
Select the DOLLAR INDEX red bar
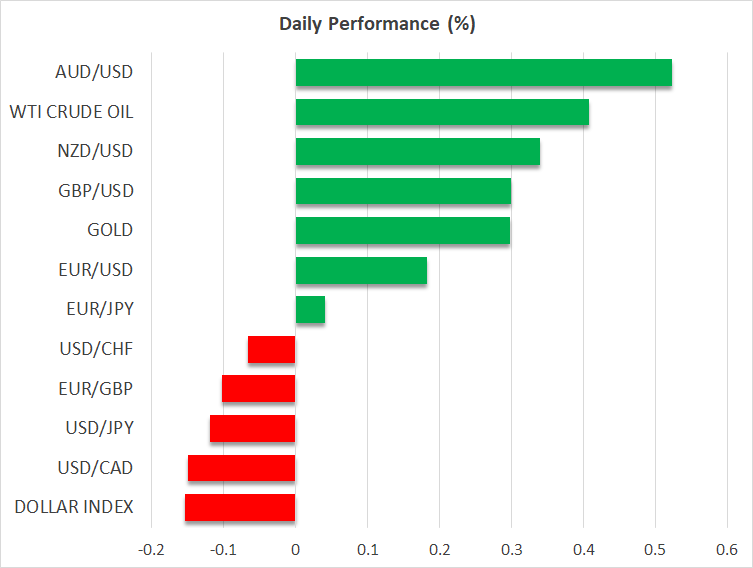pyautogui.click(x=240, y=507)
